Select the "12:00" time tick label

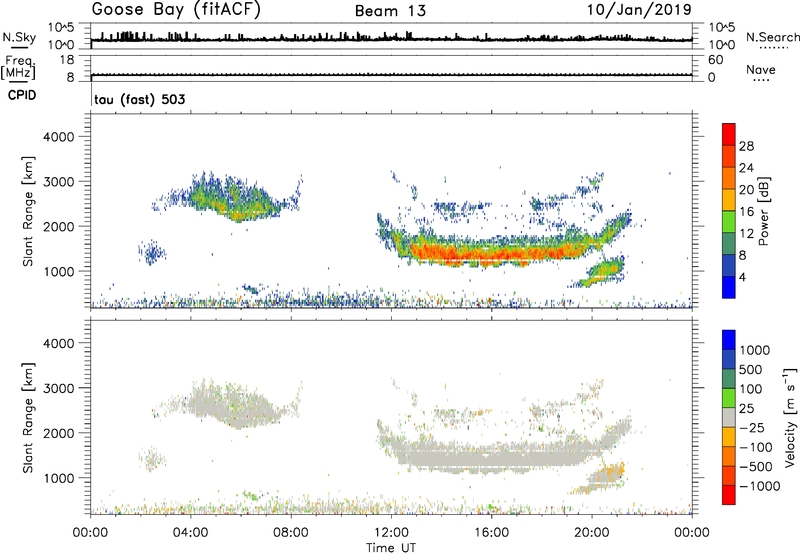tap(391, 533)
